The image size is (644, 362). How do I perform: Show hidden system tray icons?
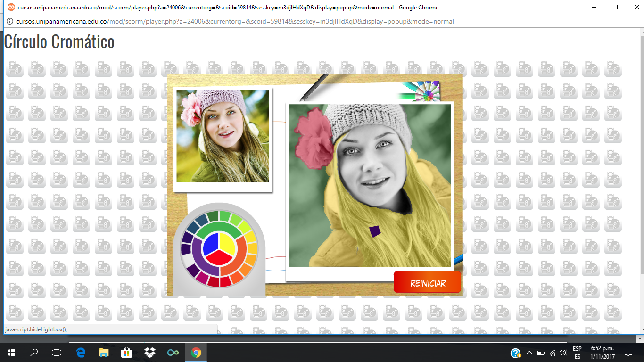click(x=529, y=353)
